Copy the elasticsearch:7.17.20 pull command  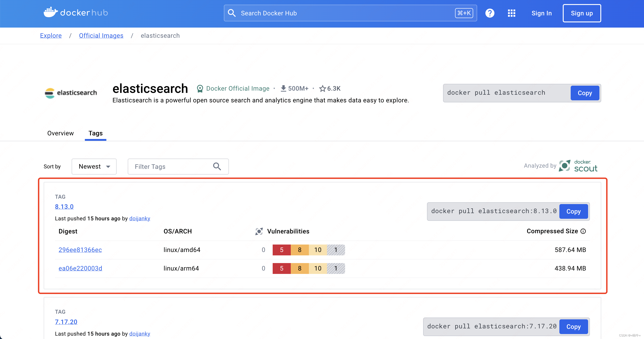click(573, 327)
